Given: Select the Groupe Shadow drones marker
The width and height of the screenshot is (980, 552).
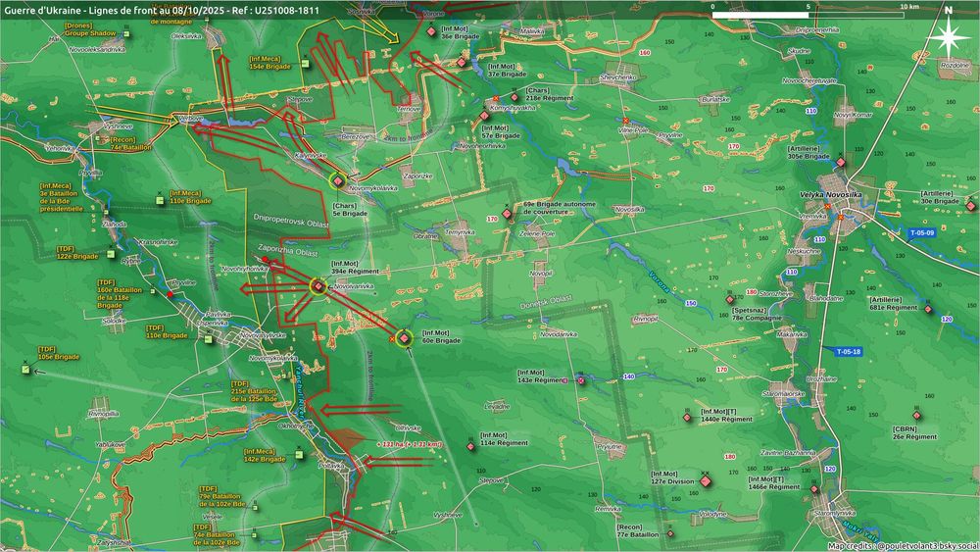Looking at the screenshot, I should tap(126, 33).
